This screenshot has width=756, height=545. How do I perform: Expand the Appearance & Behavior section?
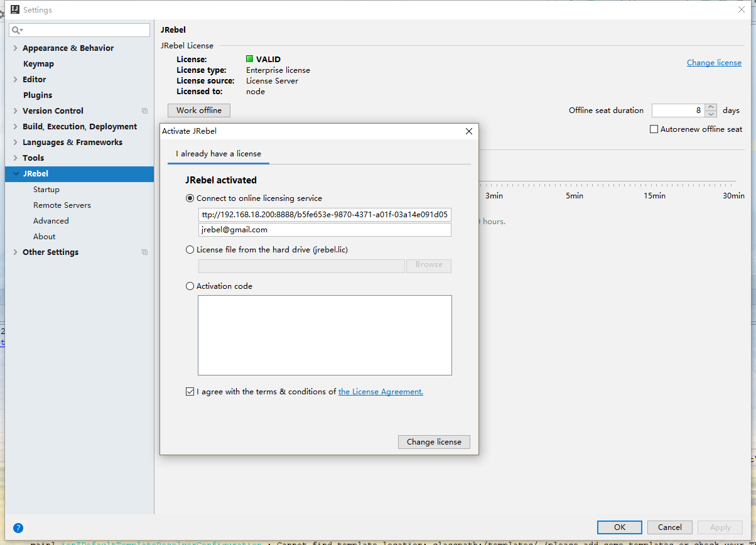coord(15,48)
